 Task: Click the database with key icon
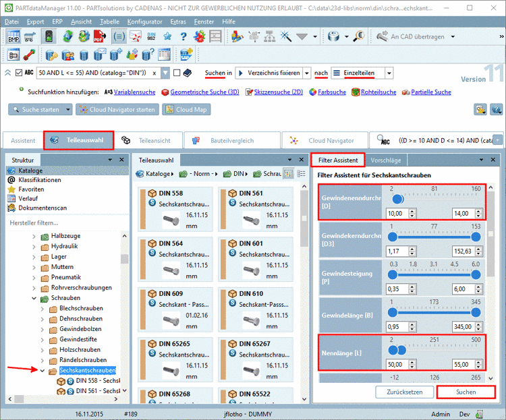pyautogui.click(x=51, y=55)
